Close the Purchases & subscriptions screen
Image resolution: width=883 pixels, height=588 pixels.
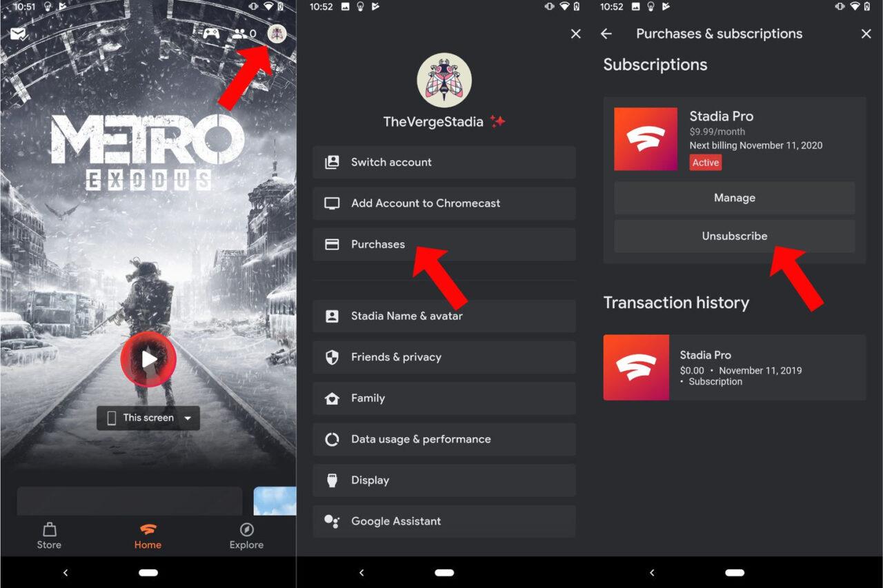click(866, 34)
